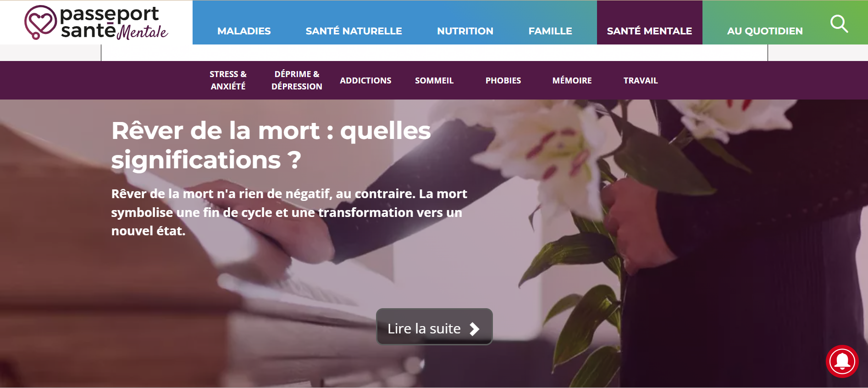The width and height of the screenshot is (868, 388).
Task: Open the Stress & Anxiété submenu link
Action: pyautogui.click(x=228, y=80)
